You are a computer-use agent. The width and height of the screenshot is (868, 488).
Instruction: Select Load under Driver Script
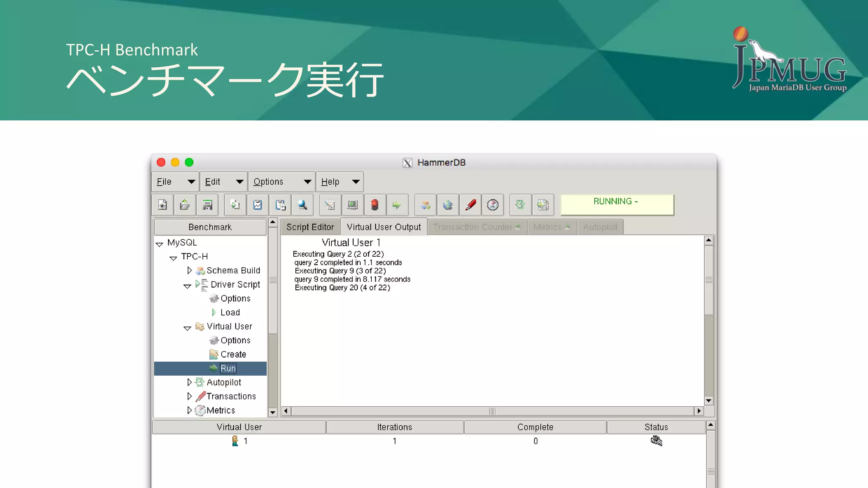[230, 312]
